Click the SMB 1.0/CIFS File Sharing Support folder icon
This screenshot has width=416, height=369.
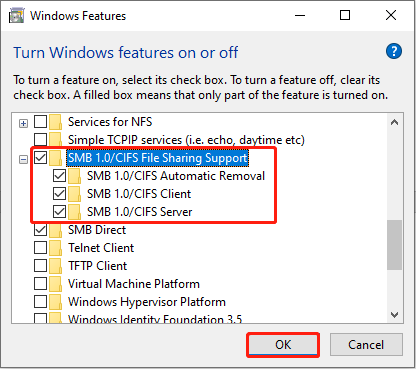55,158
